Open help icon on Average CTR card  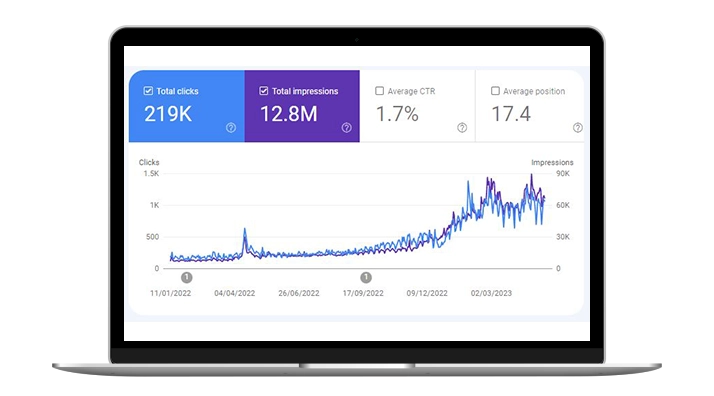462,128
